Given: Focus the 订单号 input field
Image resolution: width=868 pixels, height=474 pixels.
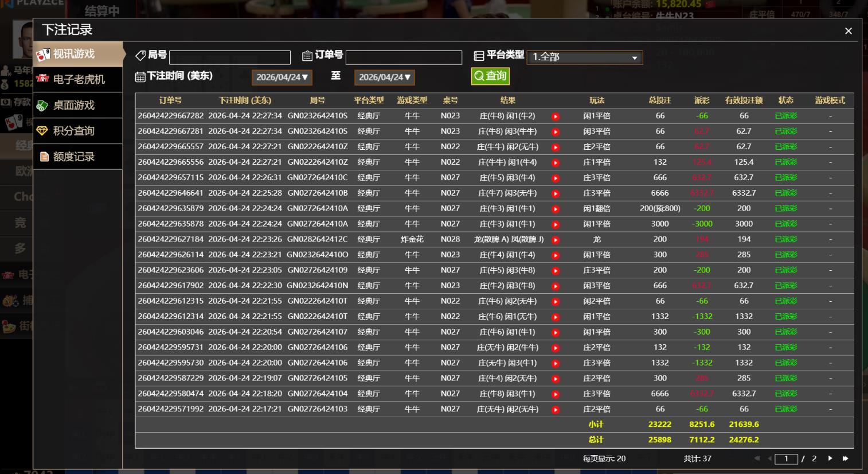Looking at the screenshot, I should [x=404, y=57].
